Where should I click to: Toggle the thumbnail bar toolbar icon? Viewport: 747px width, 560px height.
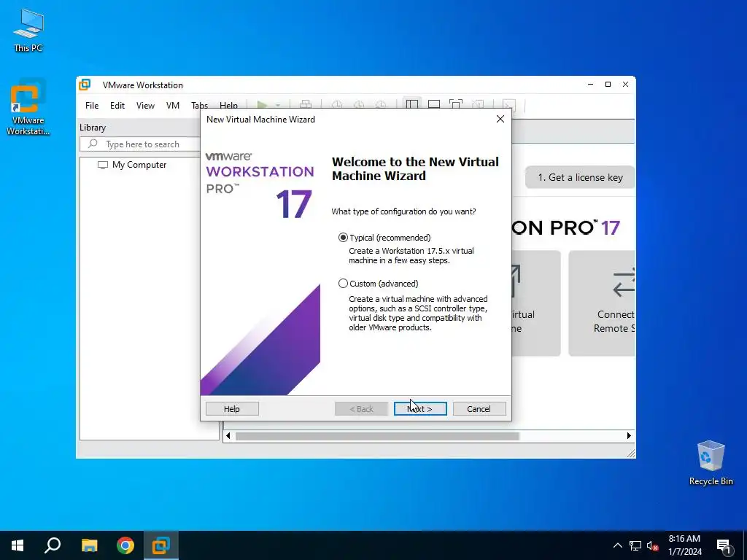tap(434, 105)
